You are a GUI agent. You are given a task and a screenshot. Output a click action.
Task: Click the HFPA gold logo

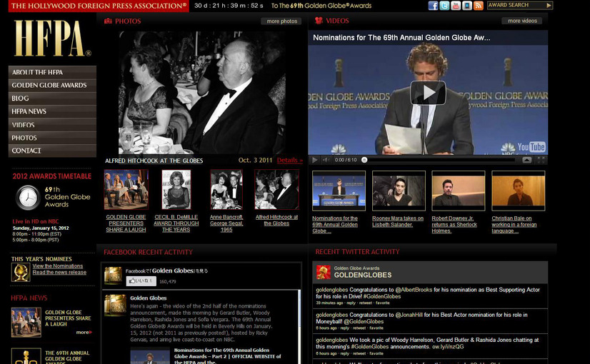(x=52, y=39)
